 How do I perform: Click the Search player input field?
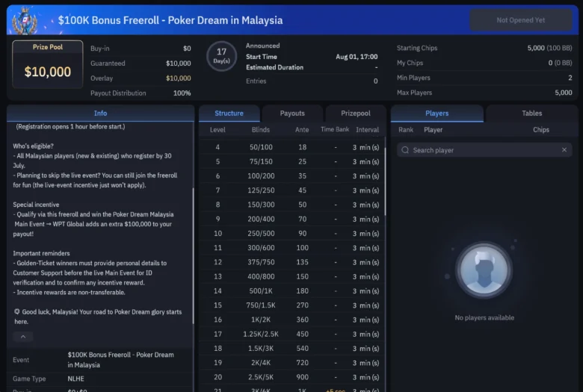(x=484, y=150)
